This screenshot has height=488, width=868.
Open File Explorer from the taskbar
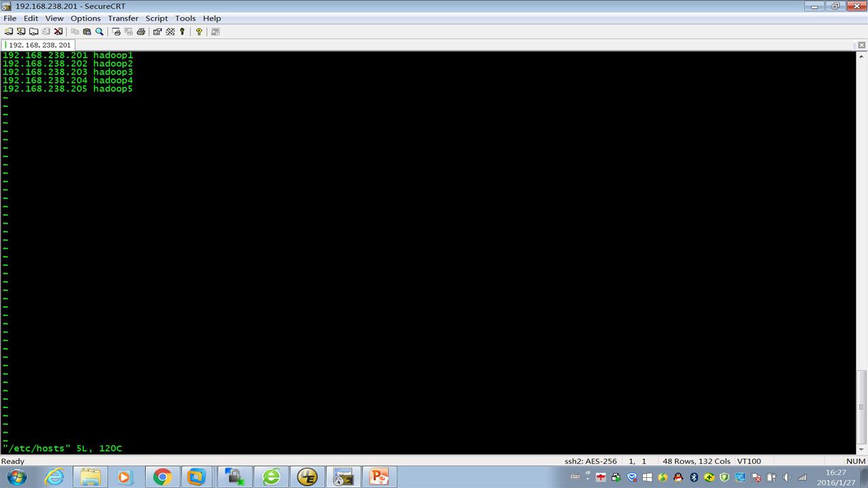click(90, 477)
